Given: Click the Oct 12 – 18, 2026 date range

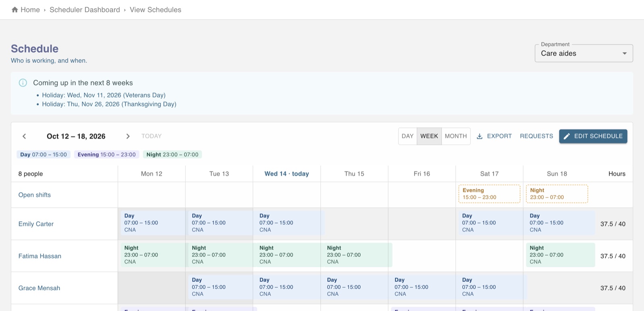Looking at the screenshot, I should 76,136.
